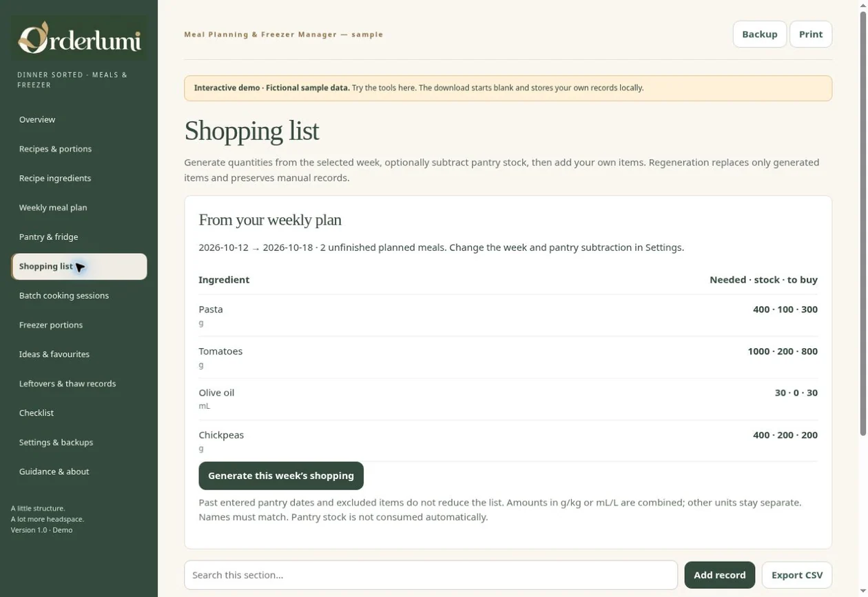Click the Print button
The height and width of the screenshot is (597, 868).
[x=811, y=34]
